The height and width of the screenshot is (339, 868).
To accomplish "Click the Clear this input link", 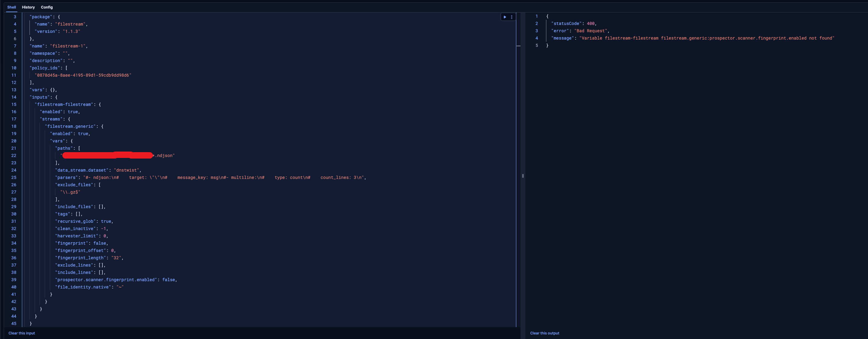I will (22, 333).
